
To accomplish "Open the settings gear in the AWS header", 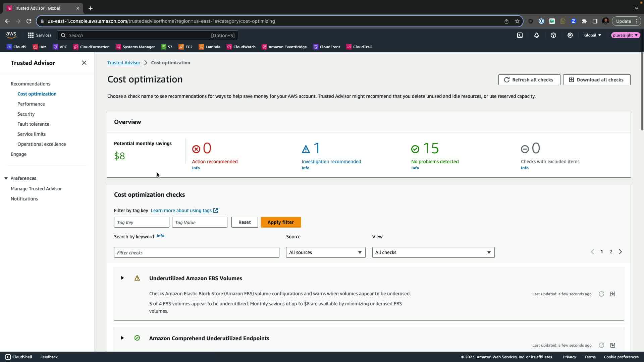I will tap(570, 35).
